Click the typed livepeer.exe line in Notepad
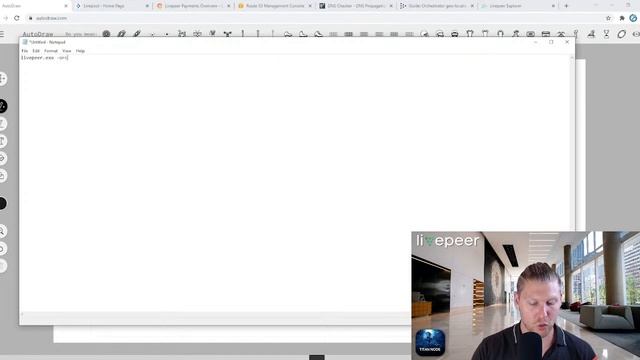 click(x=44, y=58)
